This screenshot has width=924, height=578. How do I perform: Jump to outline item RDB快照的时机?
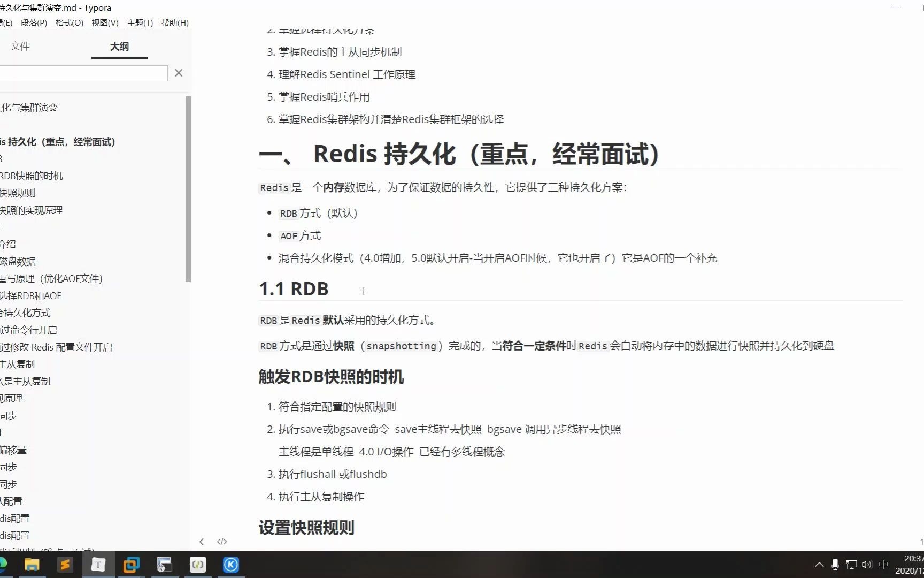[32, 176]
